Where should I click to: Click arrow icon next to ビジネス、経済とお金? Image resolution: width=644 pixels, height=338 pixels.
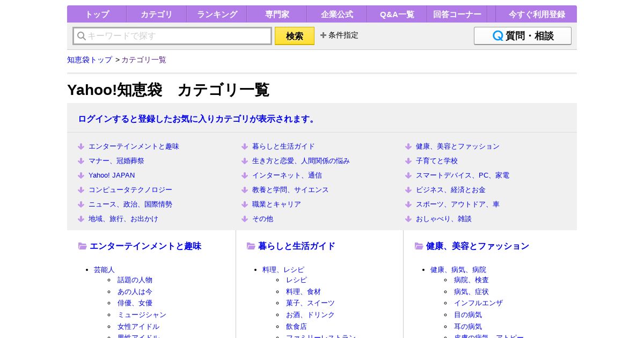click(x=408, y=190)
